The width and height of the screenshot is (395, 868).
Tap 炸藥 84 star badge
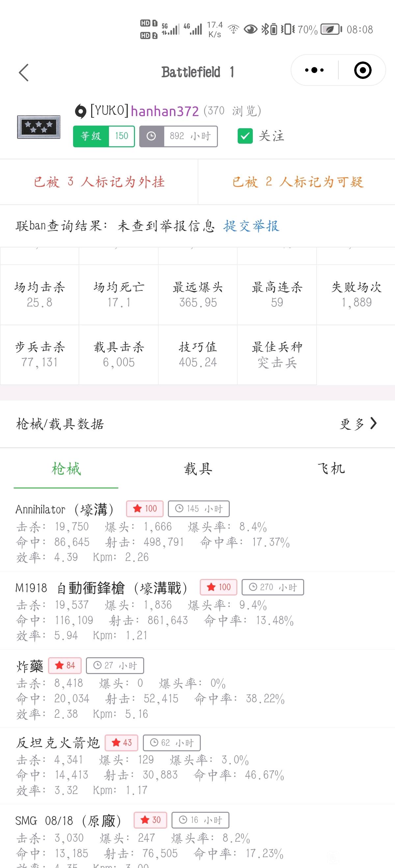coord(65,665)
